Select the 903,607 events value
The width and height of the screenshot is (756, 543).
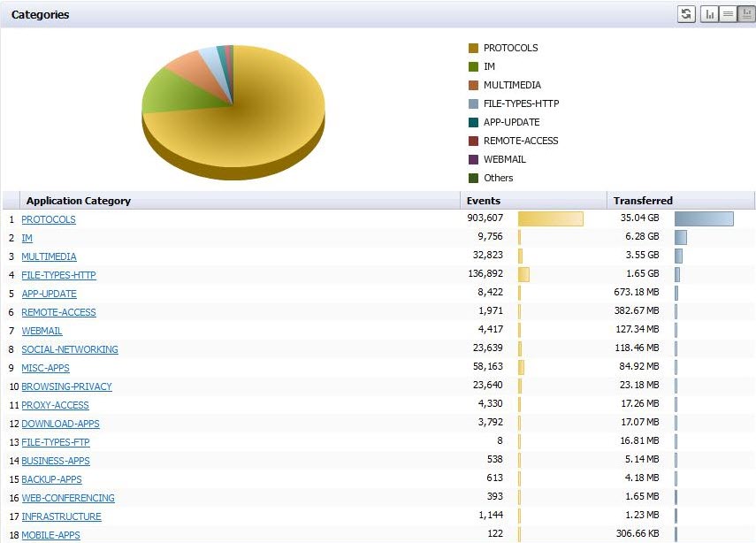coord(485,218)
